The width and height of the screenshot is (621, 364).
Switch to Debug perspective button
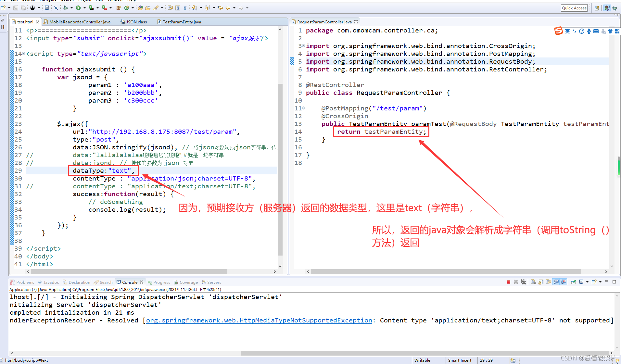[x=615, y=8]
